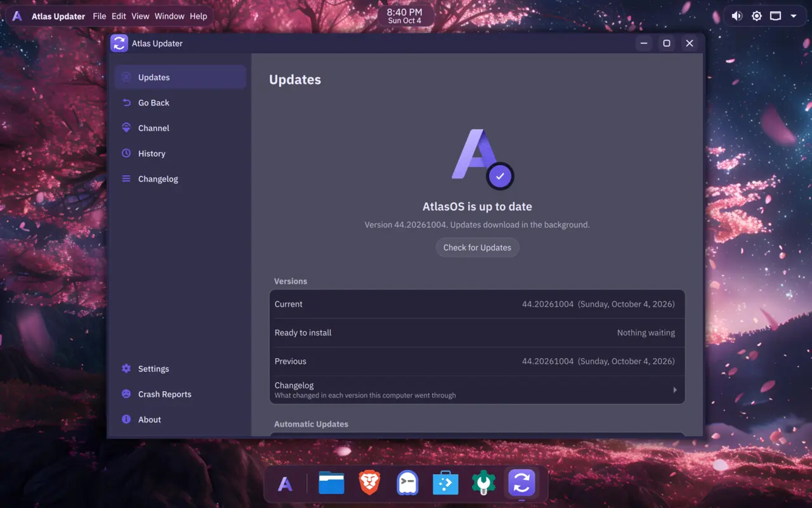This screenshot has height=508, width=812.
Task: Click the Check for Updates button
Action: click(x=477, y=248)
